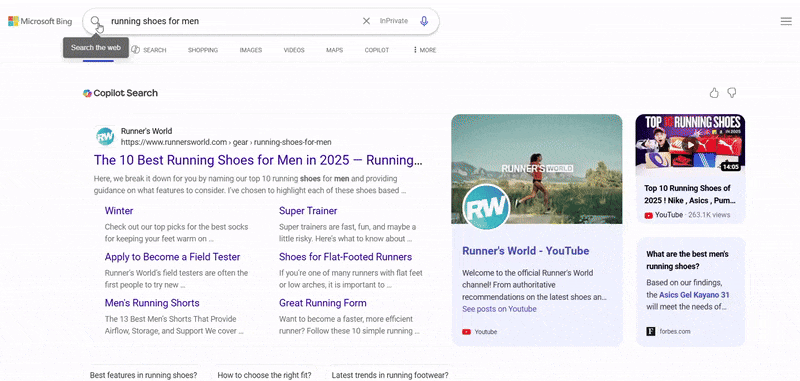
Task: Open the Super Trainer sublink
Action: pyautogui.click(x=308, y=211)
